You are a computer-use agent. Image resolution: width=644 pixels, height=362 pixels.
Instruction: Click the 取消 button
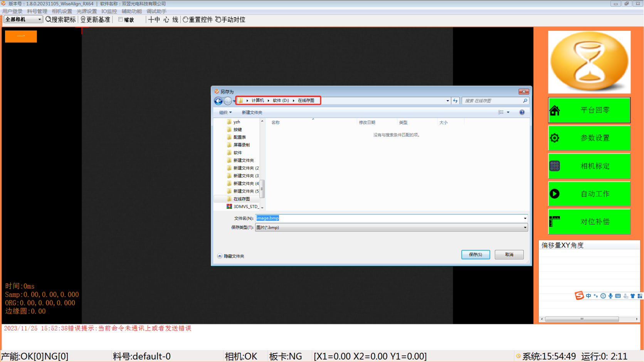pyautogui.click(x=509, y=255)
